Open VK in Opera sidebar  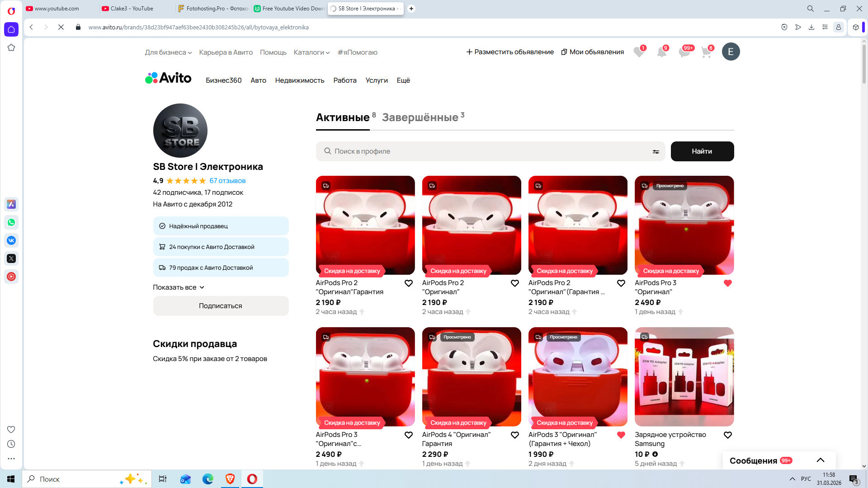11,240
